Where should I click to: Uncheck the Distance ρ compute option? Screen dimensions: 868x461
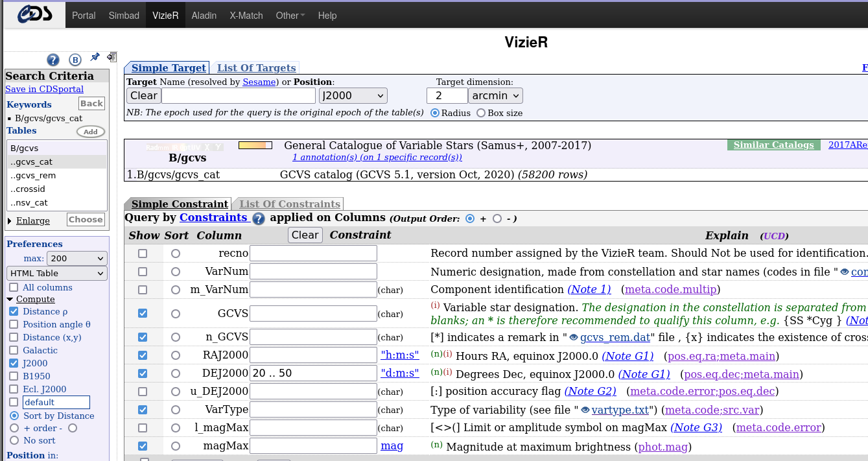14,312
